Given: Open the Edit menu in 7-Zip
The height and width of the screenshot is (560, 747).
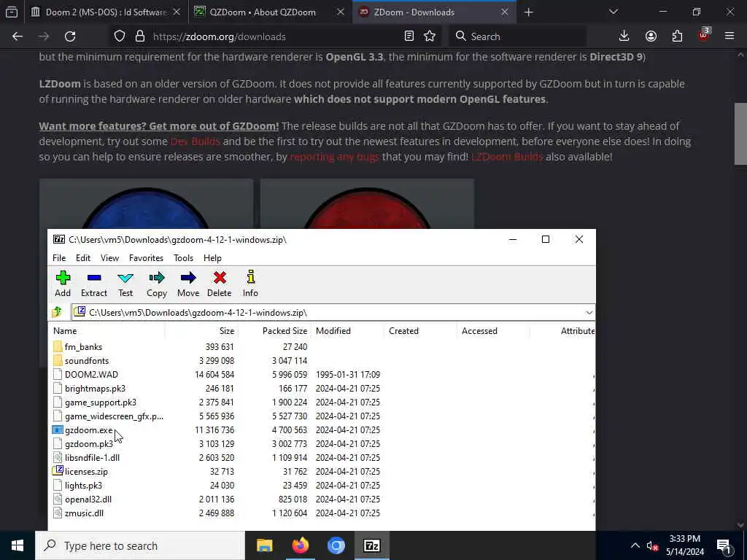Looking at the screenshot, I should point(83,257).
